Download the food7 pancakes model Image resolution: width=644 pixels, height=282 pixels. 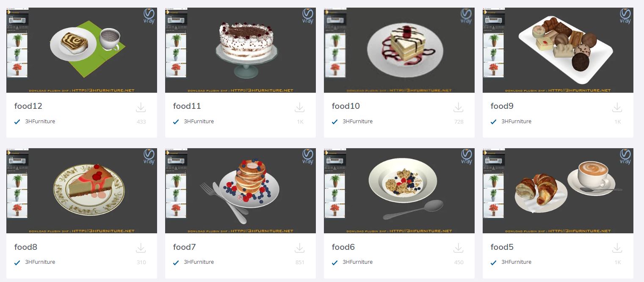pyautogui.click(x=300, y=248)
